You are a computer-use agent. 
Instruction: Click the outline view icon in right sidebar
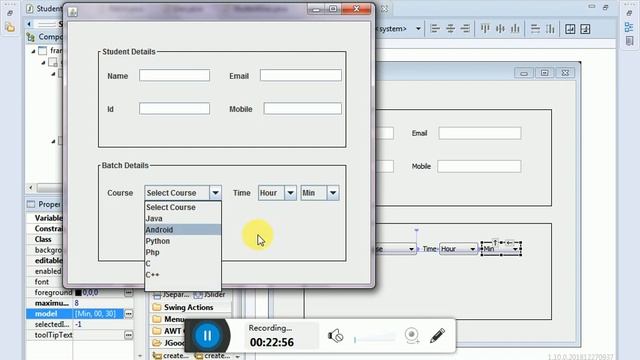pos(629,27)
